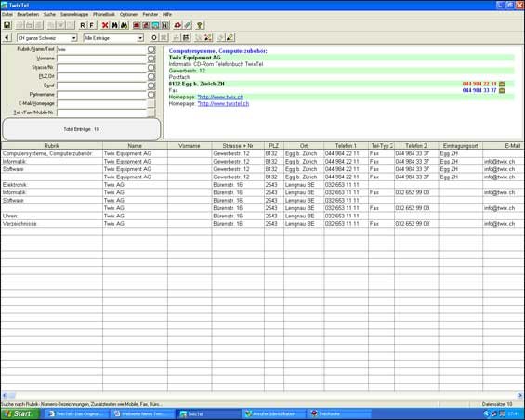
Task: Click the horizontal scrollbar left arrow
Action: tap(5, 396)
